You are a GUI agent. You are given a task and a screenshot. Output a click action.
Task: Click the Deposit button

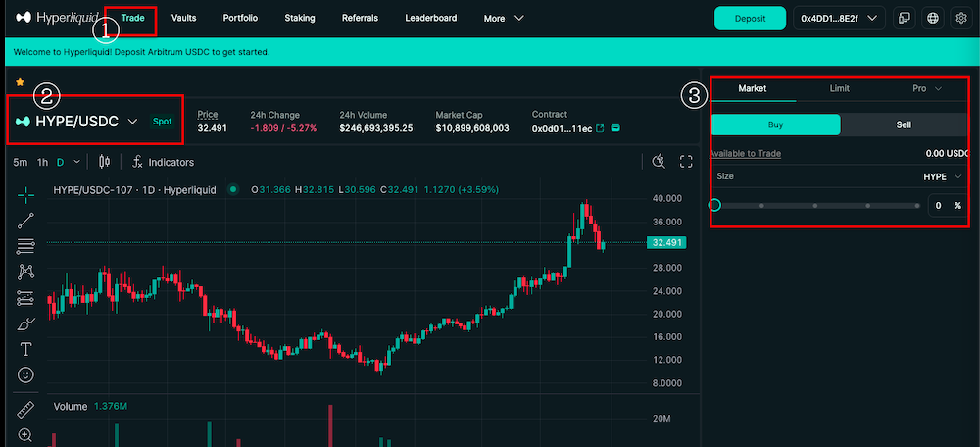point(750,18)
